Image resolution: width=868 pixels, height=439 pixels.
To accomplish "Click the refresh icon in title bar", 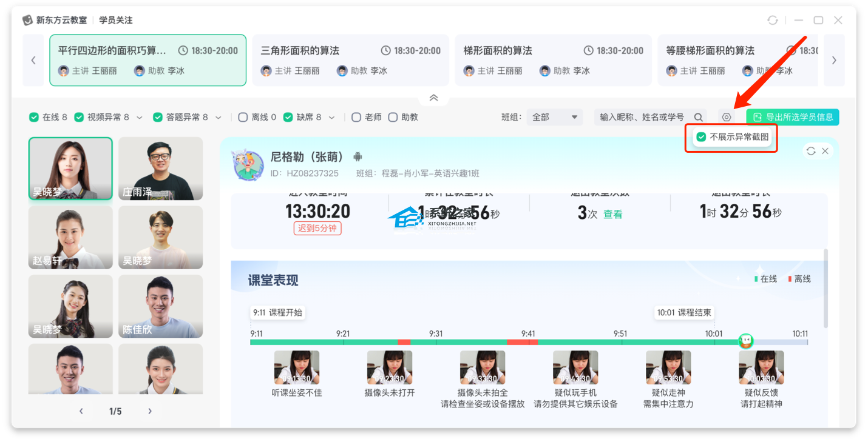I will [772, 20].
